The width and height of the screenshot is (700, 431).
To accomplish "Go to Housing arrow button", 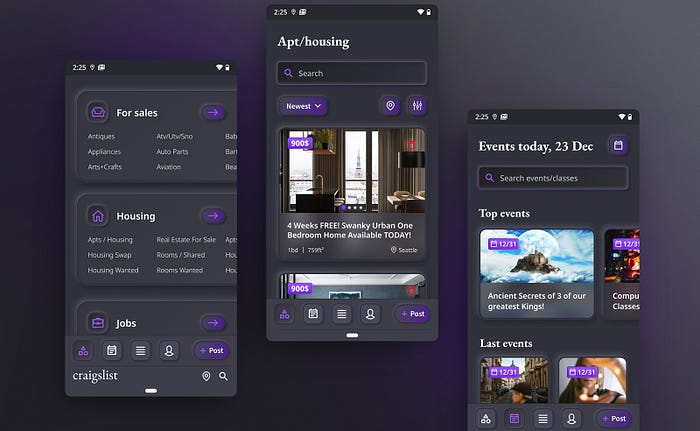I will 213,216.
